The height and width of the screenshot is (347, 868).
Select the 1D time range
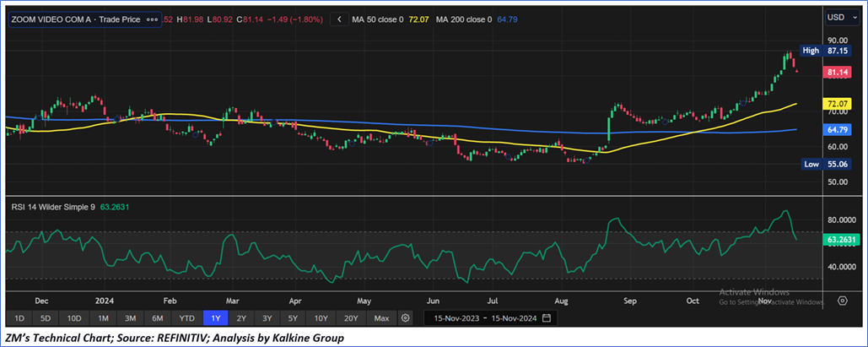pos(20,318)
